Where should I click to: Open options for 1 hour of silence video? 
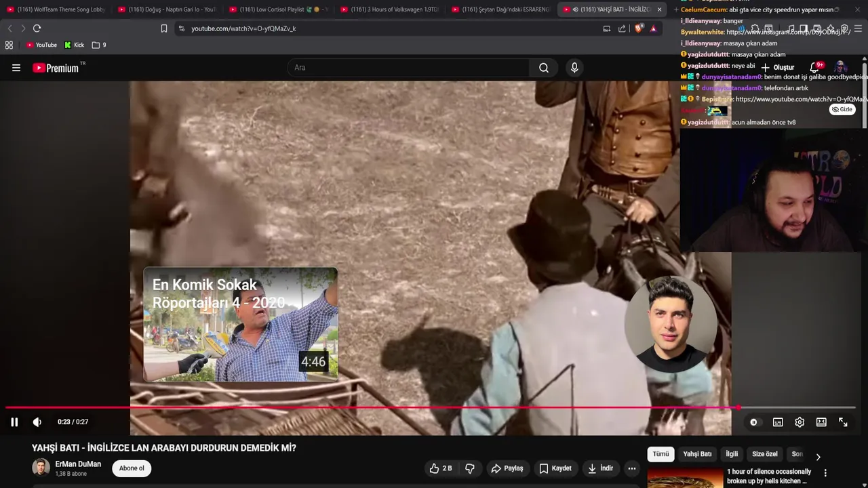click(x=825, y=472)
